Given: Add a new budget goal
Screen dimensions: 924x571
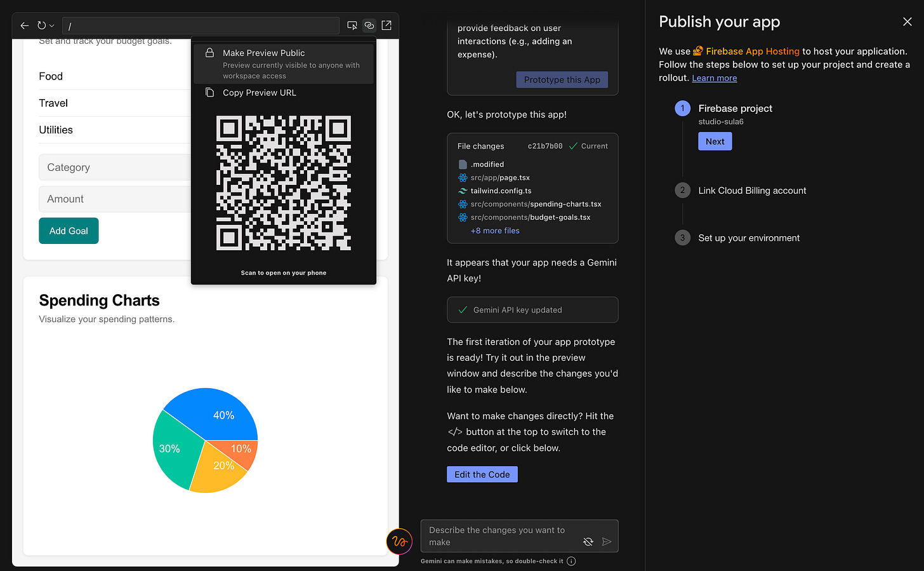Looking at the screenshot, I should pos(69,231).
